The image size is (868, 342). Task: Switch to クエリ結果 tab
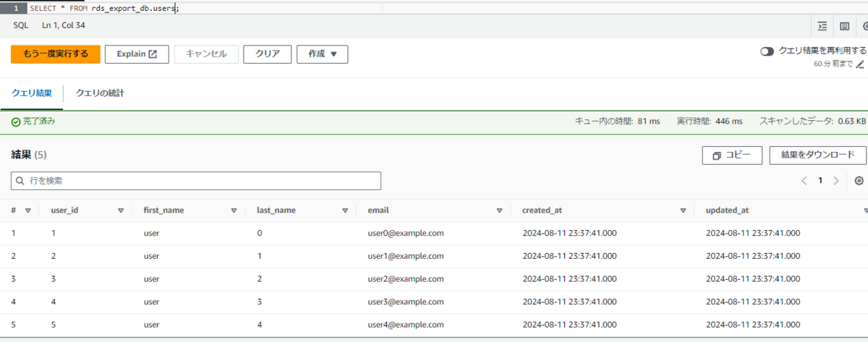tap(32, 93)
